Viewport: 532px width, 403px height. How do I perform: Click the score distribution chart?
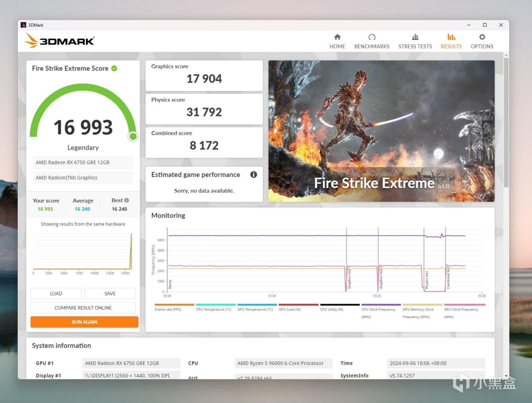point(83,253)
